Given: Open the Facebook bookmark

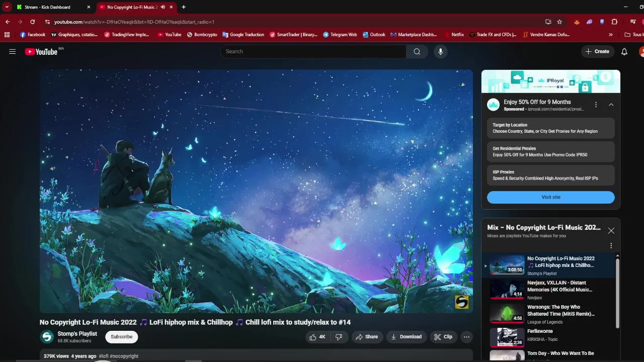Looking at the screenshot, I should tap(33, 35).
